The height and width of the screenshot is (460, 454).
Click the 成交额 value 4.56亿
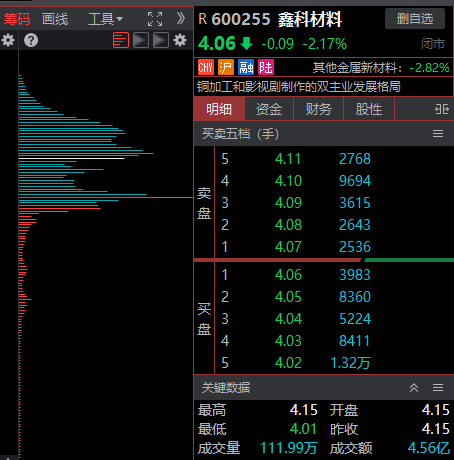click(429, 448)
